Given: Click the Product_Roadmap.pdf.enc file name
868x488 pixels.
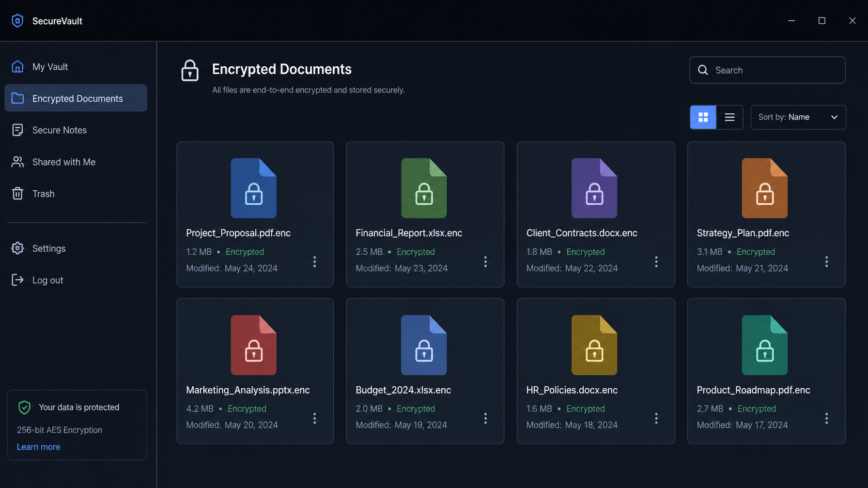Looking at the screenshot, I should click(x=754, y=390).
